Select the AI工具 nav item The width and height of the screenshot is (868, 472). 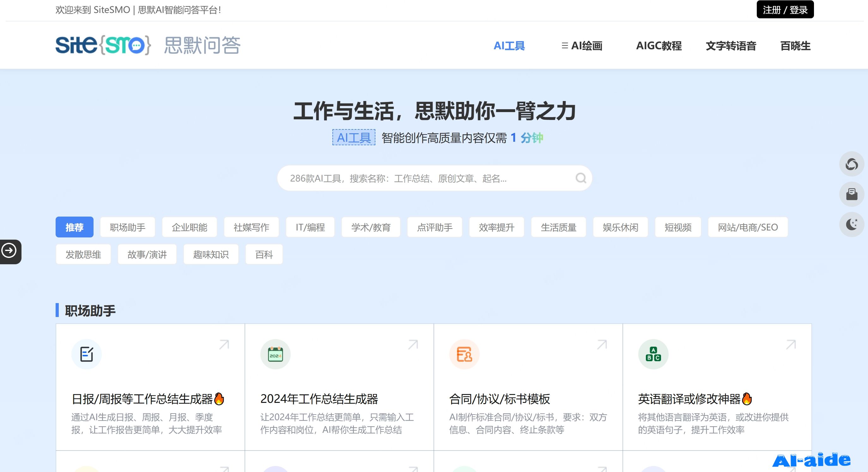click(x=509, y=45)
